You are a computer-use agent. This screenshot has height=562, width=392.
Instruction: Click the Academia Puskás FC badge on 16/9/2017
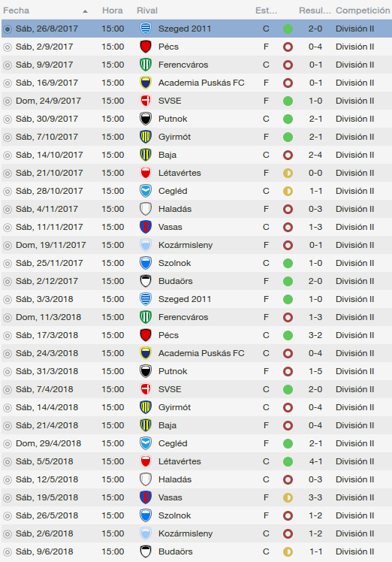click(x=146, y=83)
